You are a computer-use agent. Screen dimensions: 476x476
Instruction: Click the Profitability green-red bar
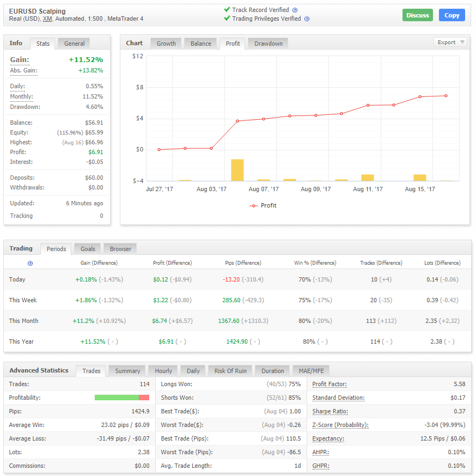122,398
